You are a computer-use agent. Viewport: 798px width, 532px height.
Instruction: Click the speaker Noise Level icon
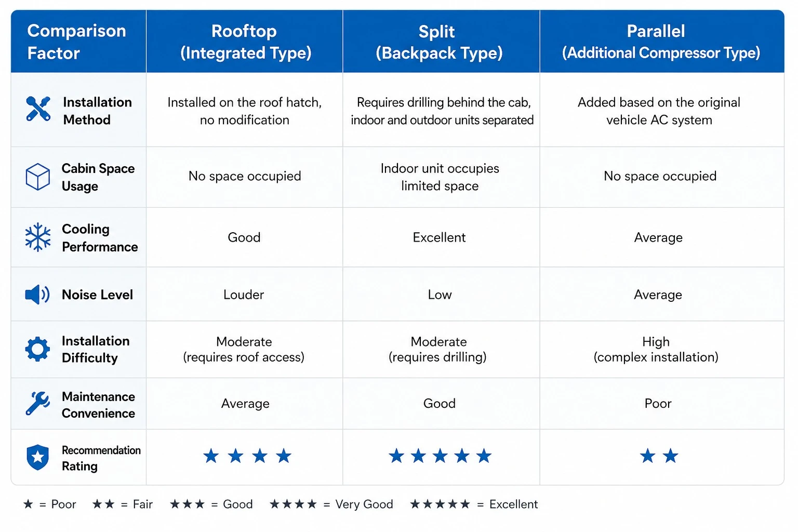click(37, 295)
